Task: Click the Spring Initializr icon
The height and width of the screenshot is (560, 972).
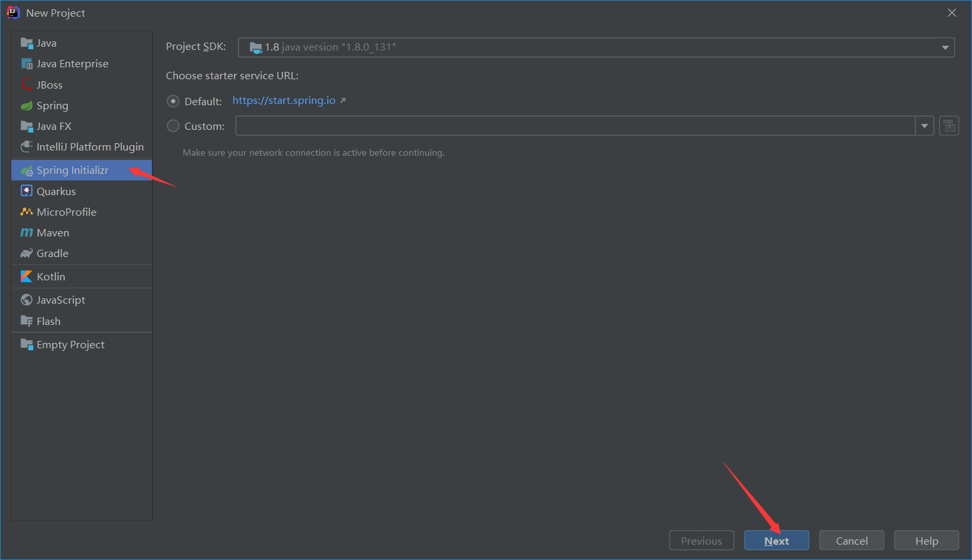Action: (x=27, y=171)
